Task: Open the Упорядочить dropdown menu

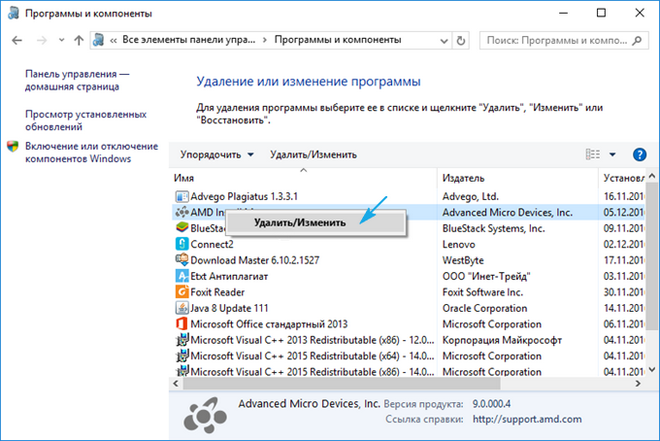Action: click(x=216, y=155)
